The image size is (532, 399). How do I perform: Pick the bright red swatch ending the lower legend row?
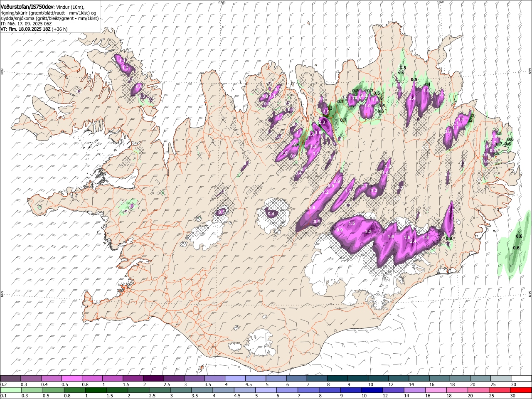tap(521, 390)
